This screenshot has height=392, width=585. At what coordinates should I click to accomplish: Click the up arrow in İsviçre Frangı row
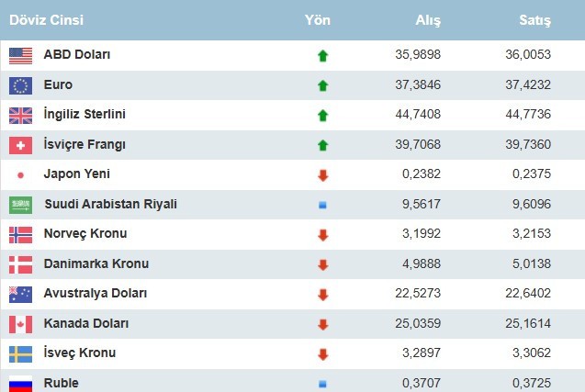[322, 145]
